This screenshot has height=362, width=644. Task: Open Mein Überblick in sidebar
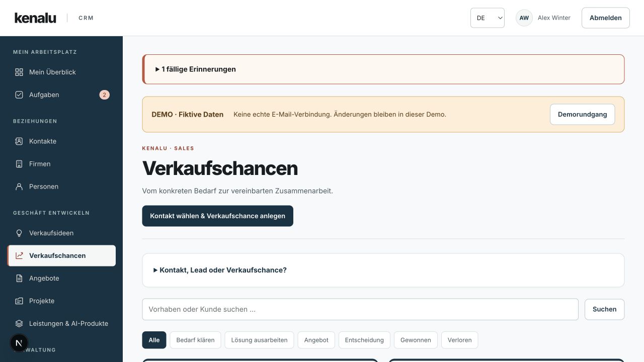(61, 72)
